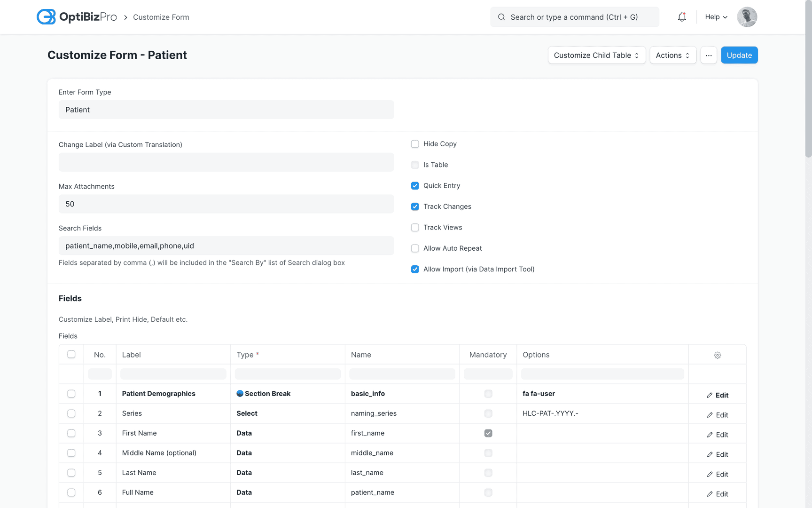Open the Customize Child Table dropdown
The height and width of the screenshot is (508, 812).
point(596,55)
